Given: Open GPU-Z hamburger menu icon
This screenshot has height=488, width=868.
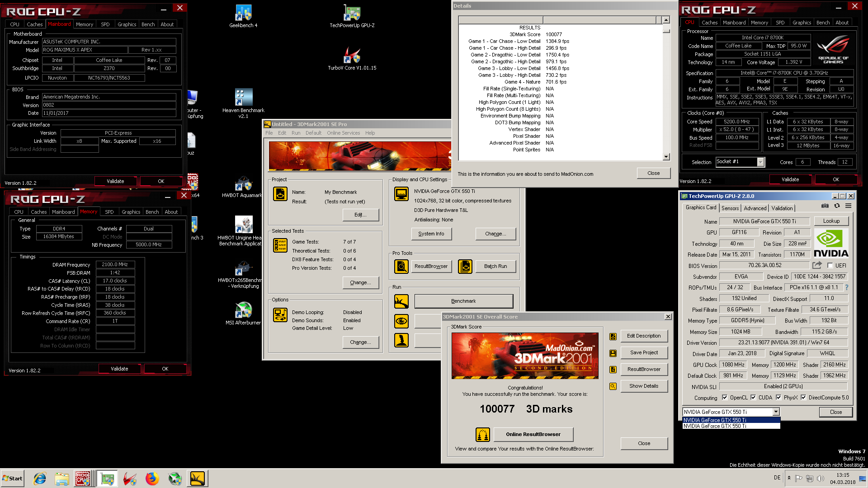Looking at the screenshot, I should pyautogui.click(x=849, y=206).
